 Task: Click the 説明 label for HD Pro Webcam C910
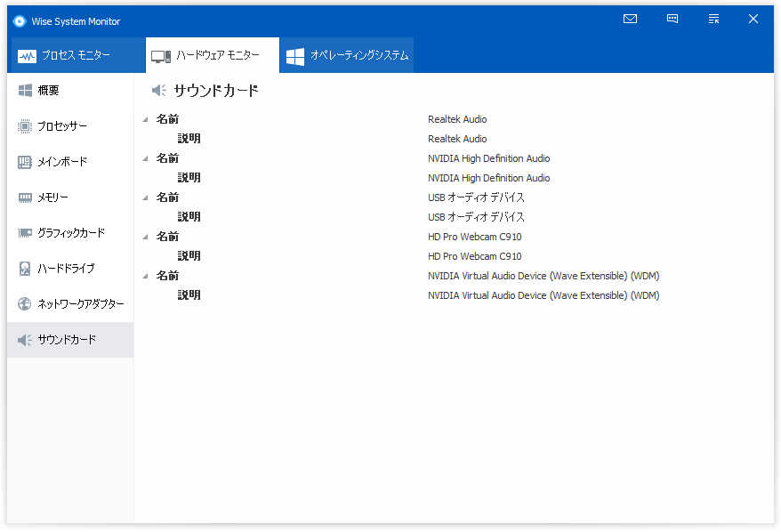(189, 256)
